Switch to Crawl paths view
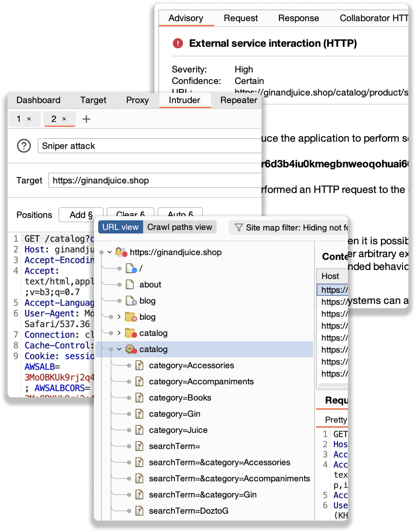 tap(180, 227)
